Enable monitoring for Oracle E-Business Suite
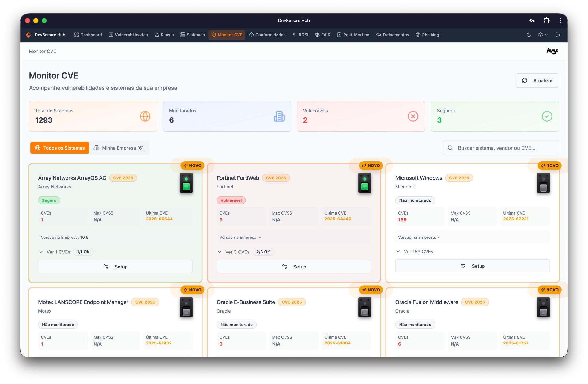The image size is (588, 384). 365,307
